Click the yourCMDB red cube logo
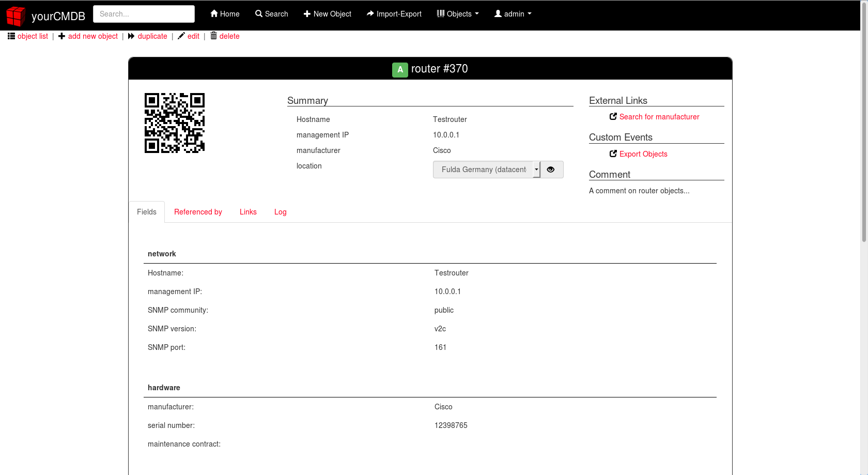 click(x=16, y=15)
